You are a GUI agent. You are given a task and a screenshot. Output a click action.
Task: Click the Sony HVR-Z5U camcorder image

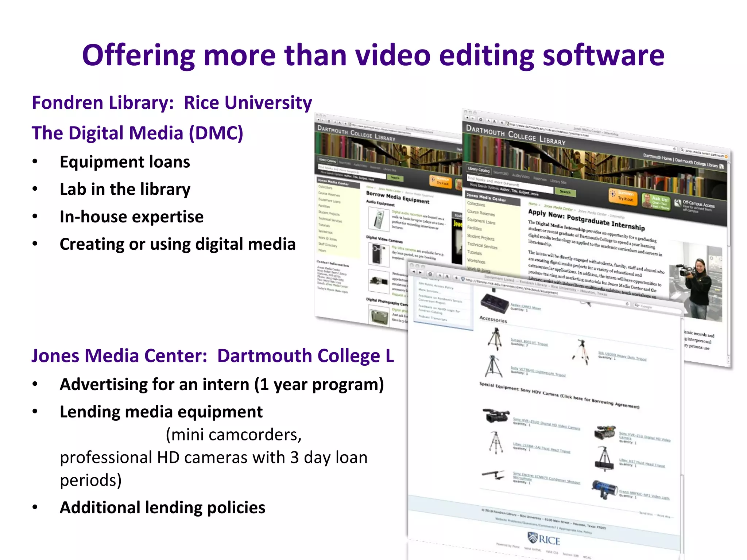point(496,415)
